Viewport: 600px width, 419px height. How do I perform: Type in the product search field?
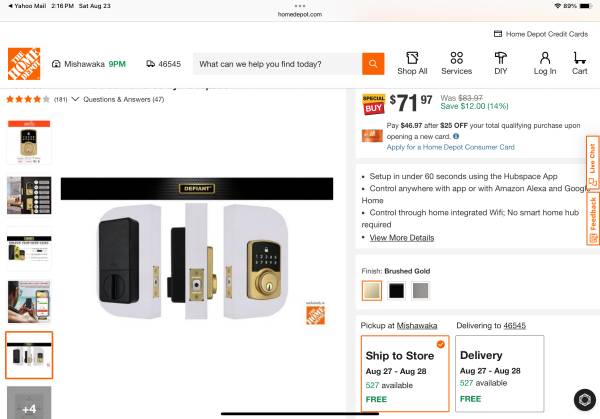click(x=277, y=64)
